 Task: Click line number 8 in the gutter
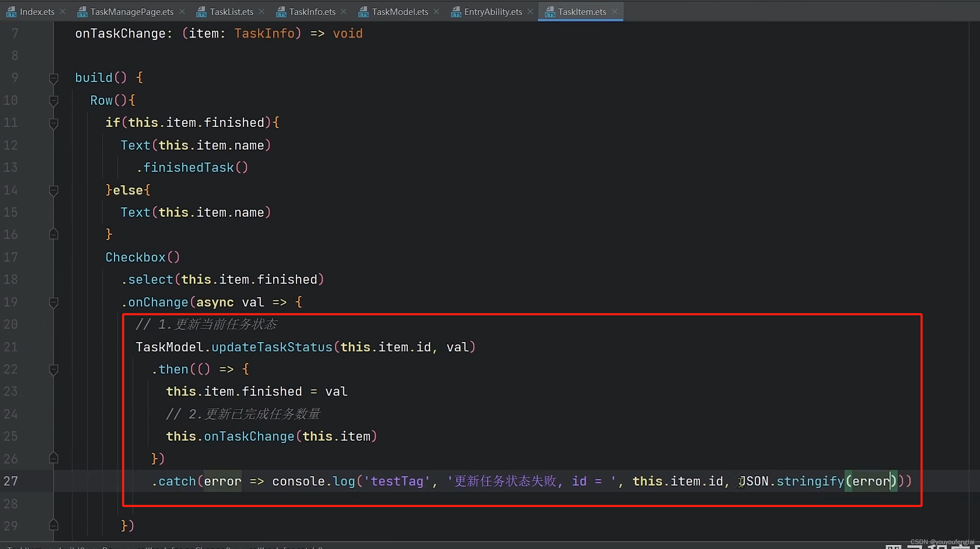[x=15, y=56]
